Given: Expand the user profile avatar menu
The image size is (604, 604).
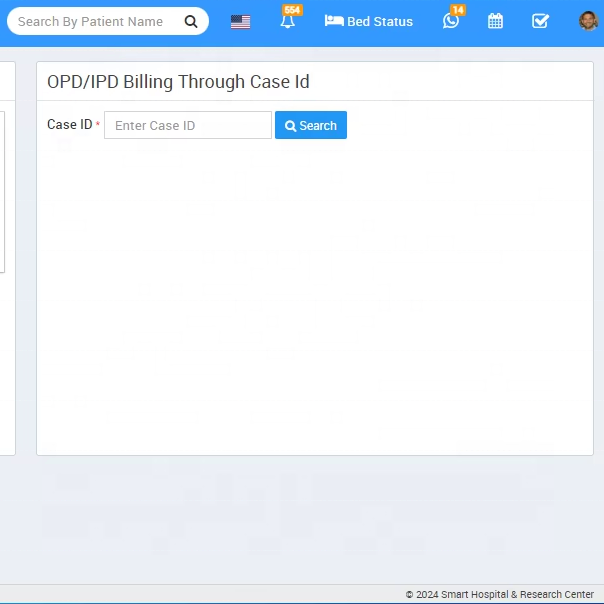Looking at the screenshot, I should pos(588,21).
